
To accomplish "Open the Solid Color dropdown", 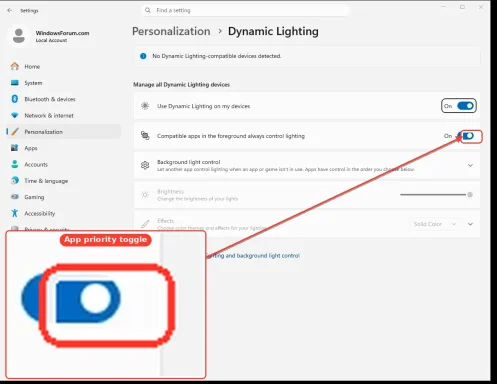I will point(435,224).
